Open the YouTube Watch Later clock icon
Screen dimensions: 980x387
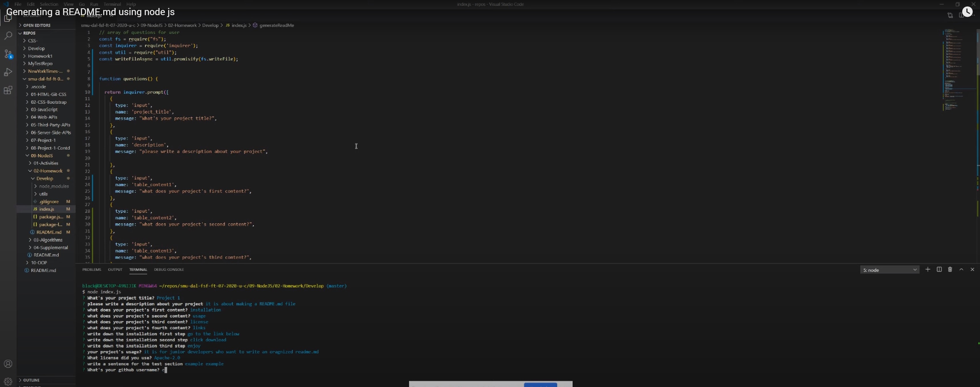[x=967, y=11]
